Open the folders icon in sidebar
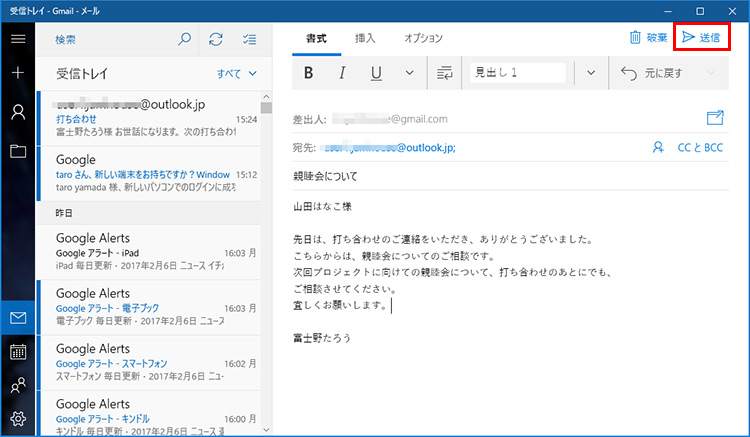Screen dimensions: 750x437 coord(17,151)
